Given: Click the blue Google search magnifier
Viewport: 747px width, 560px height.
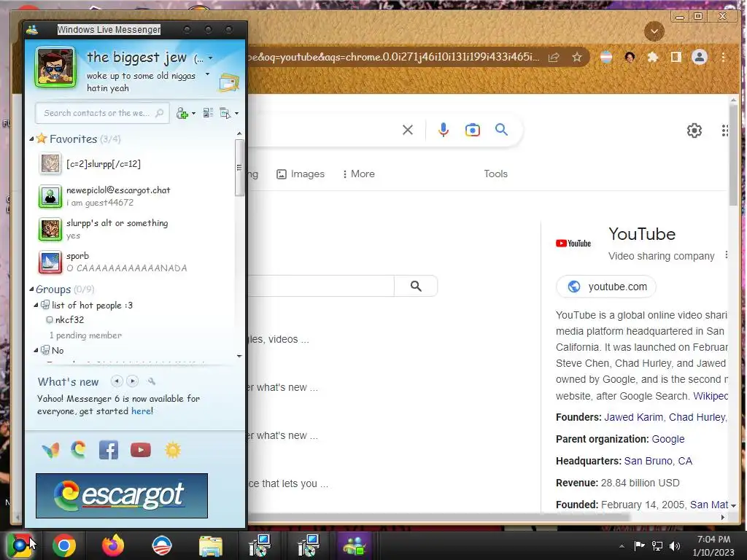Looking at the screenshot, I should (x=501, y=130).
